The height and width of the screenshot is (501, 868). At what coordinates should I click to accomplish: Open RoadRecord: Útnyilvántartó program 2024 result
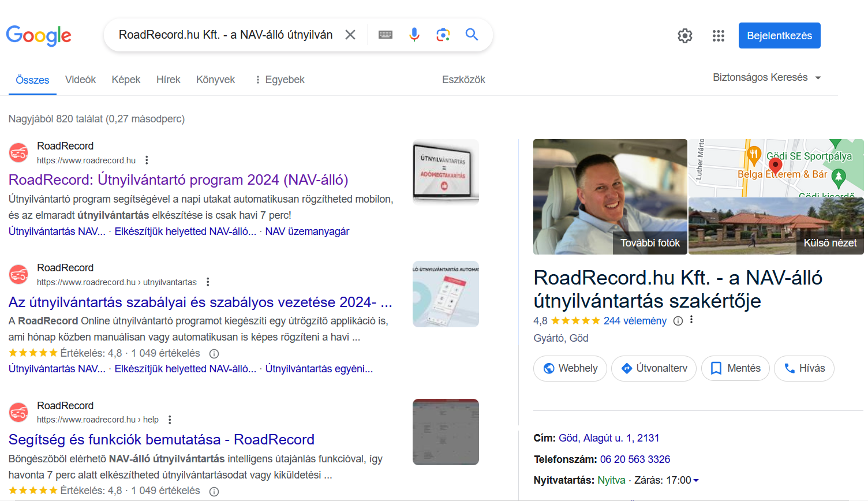click(x=178, y=180)
